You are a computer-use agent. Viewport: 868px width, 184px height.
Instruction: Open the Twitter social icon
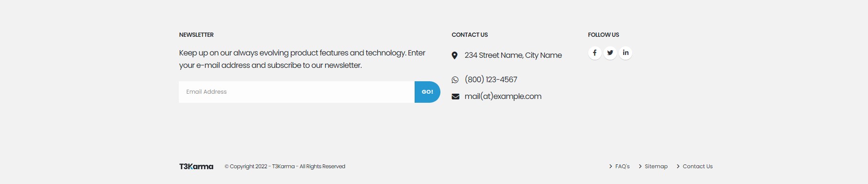coord(610,53)
